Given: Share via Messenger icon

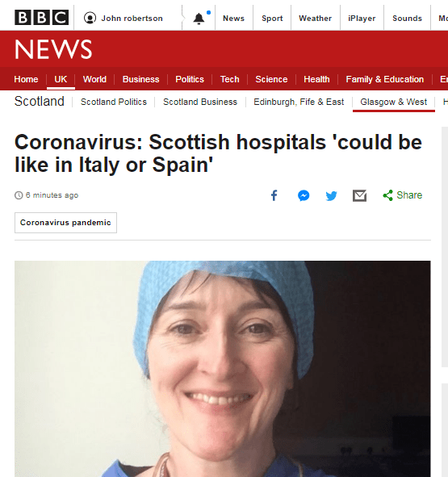Looking at the screenshot, I should [304, 195].
